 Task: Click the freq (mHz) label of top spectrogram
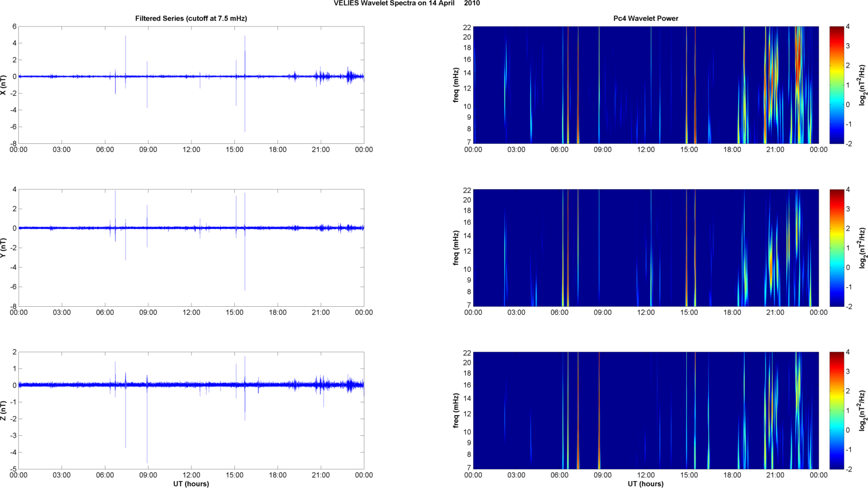[x=456, y=85]
